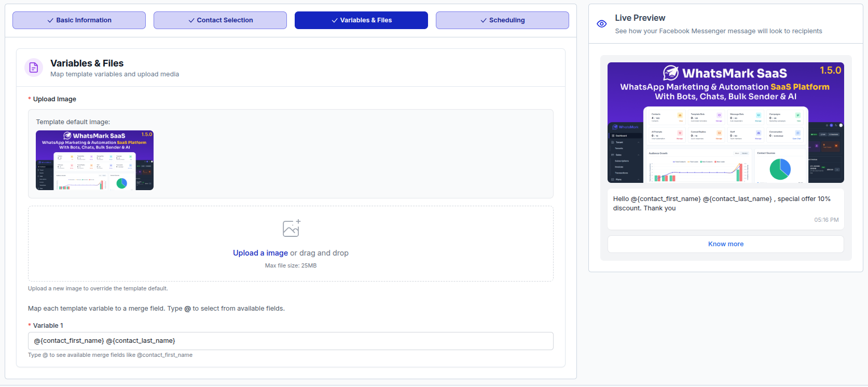
Task: Click the Variables & Files document icon
Action: click(x=34, y=68)
